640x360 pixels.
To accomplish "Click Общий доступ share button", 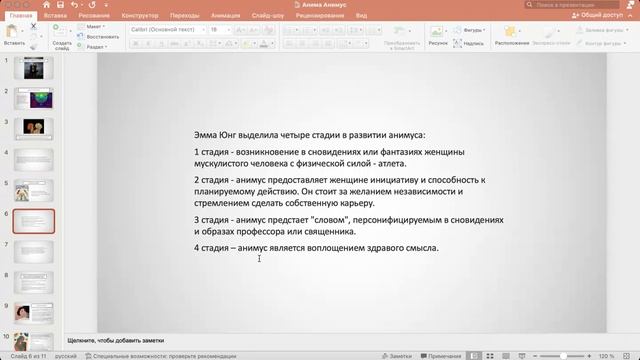I will tap(597, 15).
